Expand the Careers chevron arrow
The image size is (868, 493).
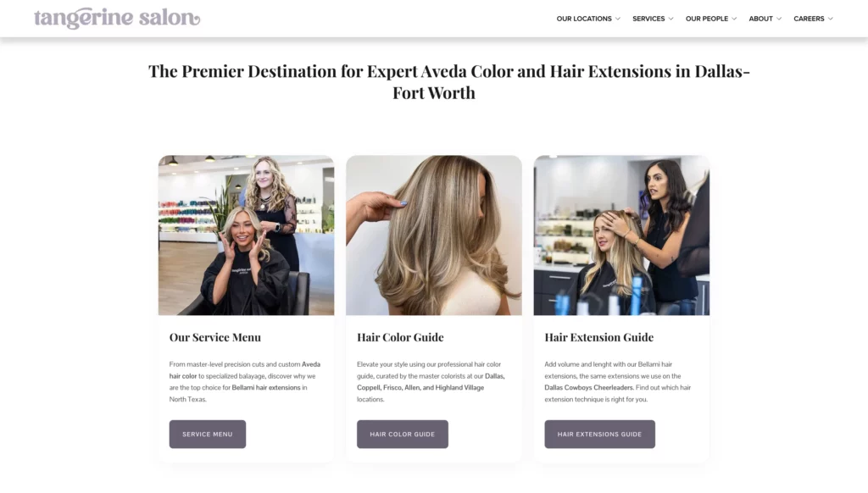coord(831,19)
